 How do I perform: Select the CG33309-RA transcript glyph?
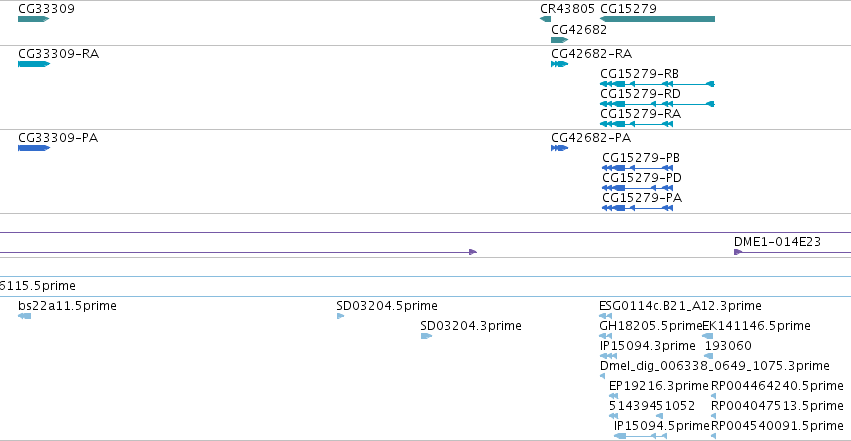click(34, 64)
